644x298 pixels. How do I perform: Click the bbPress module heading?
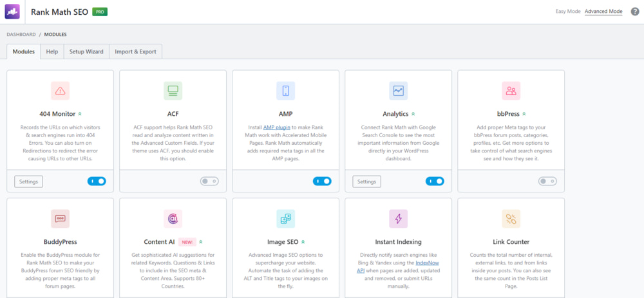tap(508, 114)
